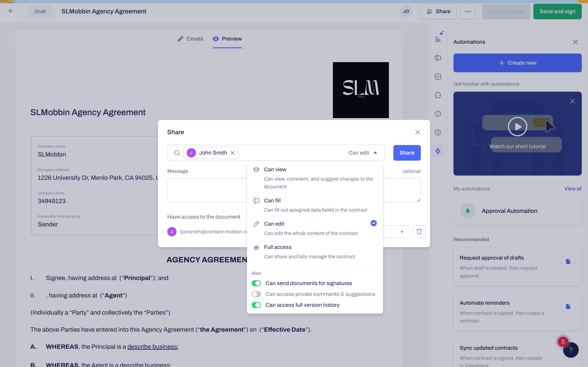The width and height of the screenshot is (588, 367).
Task: Open the data fields sidebar icon
Action: tap(438, 58)
